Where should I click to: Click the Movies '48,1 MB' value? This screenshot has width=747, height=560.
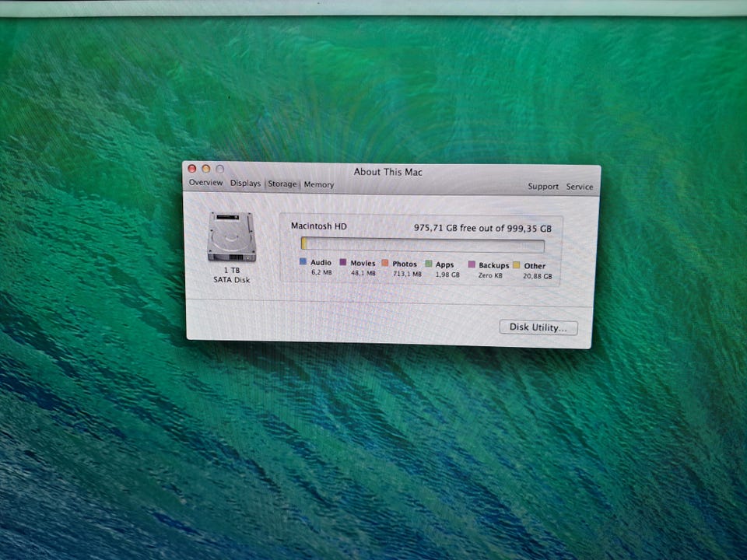[x=363, y=273]
